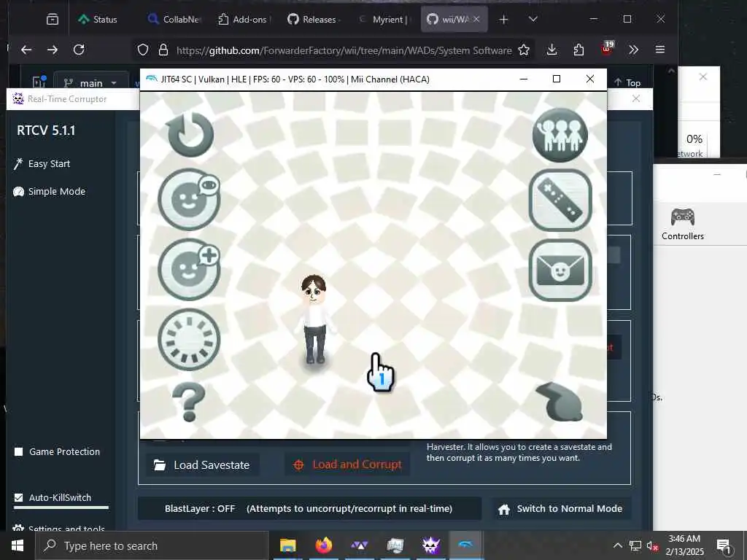Switch to the Status tab

(x=98, y=20)
